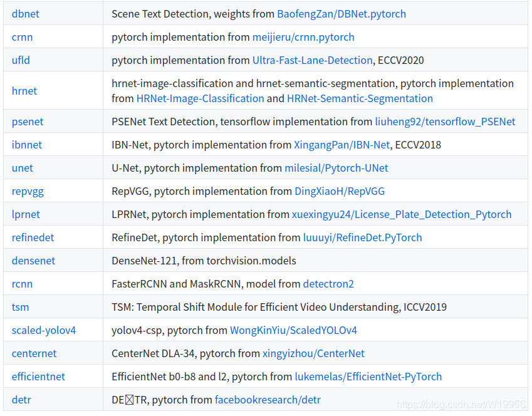Viewport: 532px width, 416px height.
Task: Open the repvgg link
Action: click(28, 191)
